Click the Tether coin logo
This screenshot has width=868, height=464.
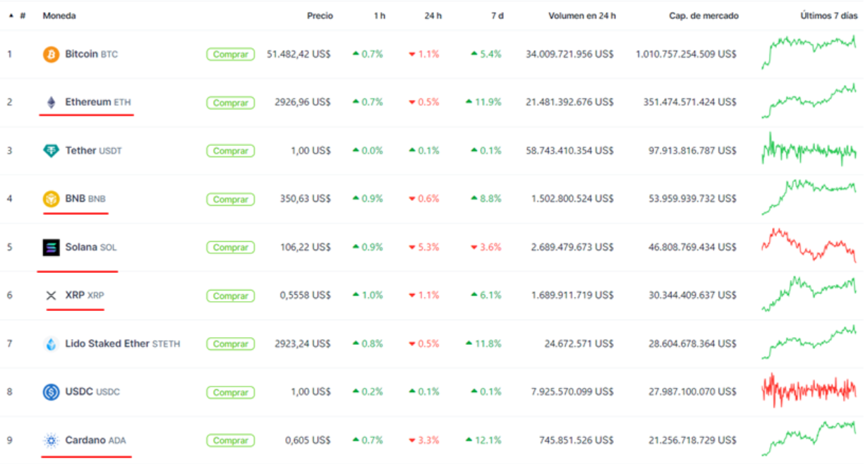pyautogui.click(x=51, y=151)
